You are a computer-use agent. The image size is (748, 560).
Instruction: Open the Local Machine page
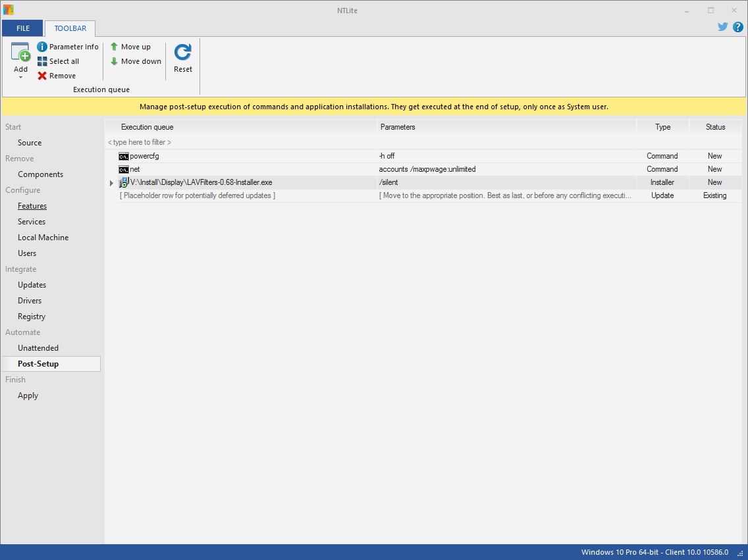43,238
